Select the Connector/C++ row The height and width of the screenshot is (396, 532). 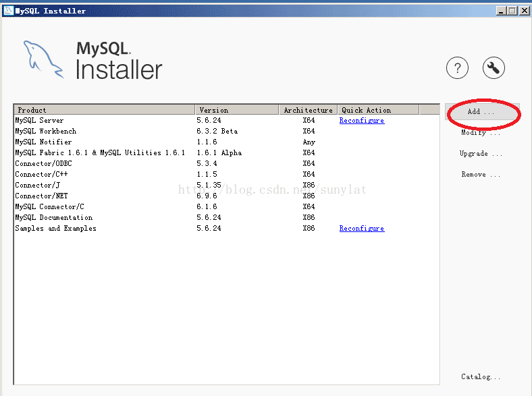[227, 174]
